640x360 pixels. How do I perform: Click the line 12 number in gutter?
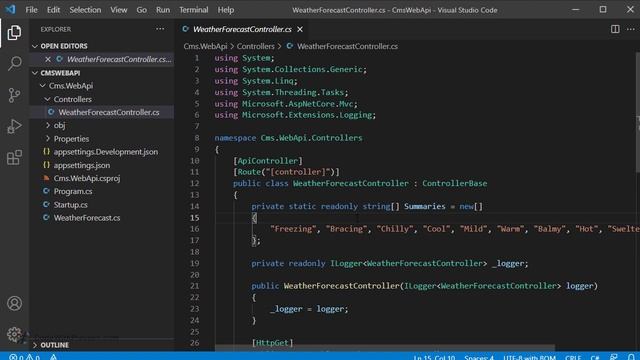[195, 184]
